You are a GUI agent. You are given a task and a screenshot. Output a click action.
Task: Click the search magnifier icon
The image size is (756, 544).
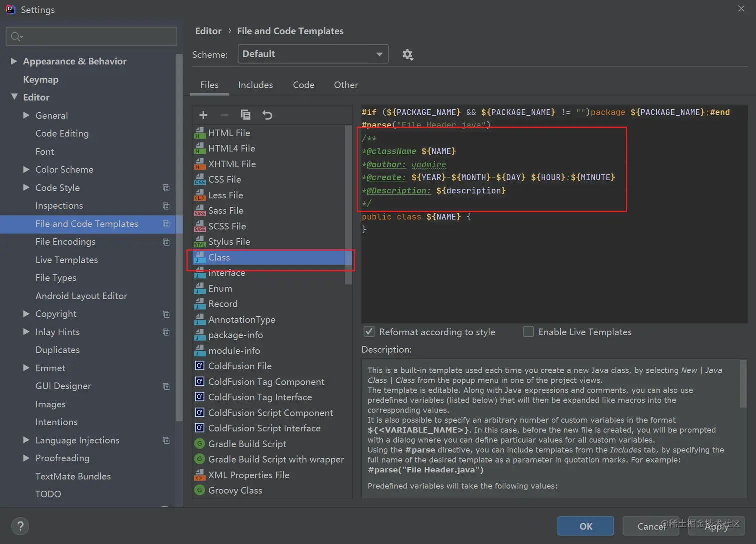click(x=16, y=36)
